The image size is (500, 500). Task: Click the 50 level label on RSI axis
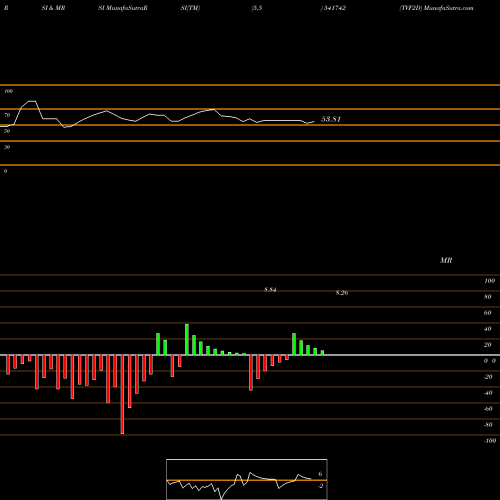tap(7, 131)
